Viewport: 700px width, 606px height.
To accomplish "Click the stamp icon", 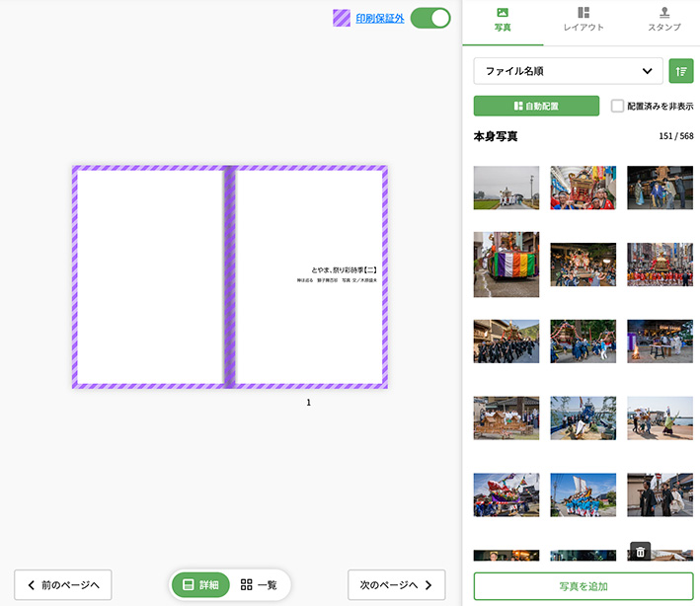I will pyautogui.click(x=663, y=13).
